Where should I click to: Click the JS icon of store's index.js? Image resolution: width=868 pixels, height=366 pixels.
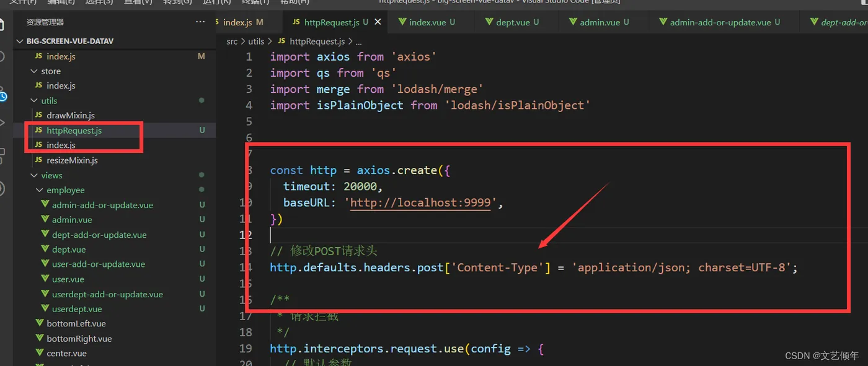point(39,86)
